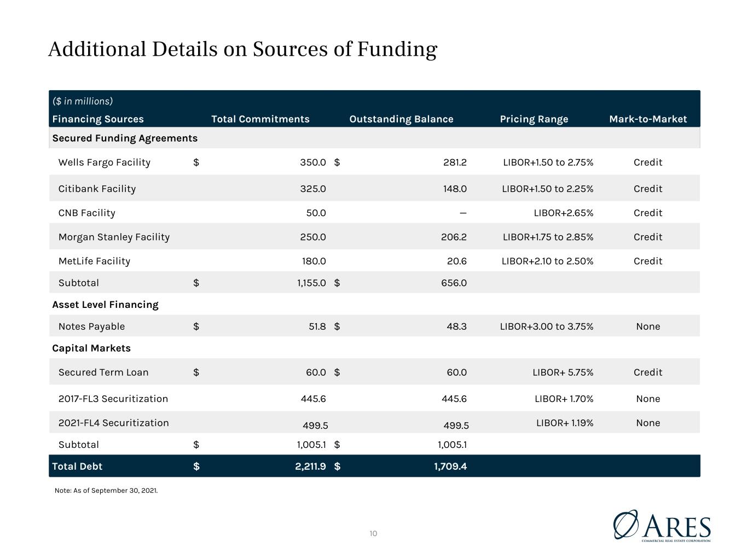Select the Wells Fargo Facility row label
Image resolution: width=747 pixels, height=560 pixels.
click(105, 162)
